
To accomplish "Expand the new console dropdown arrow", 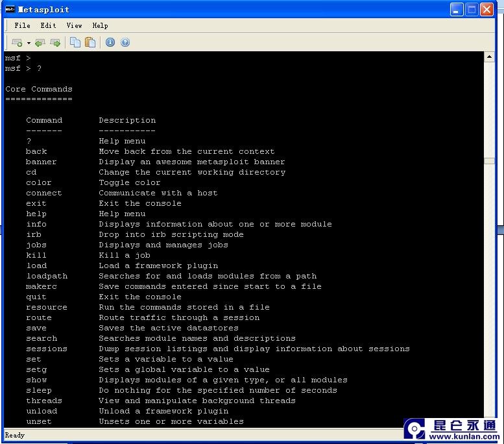I will 29,43.
